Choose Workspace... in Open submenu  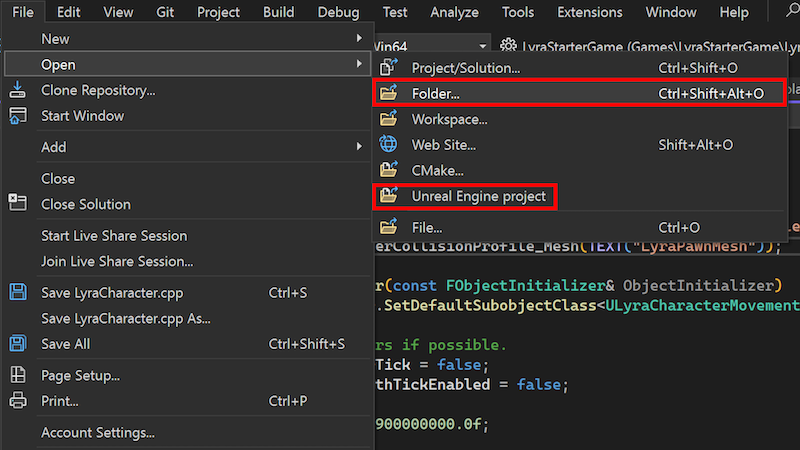[x=581, y=119]
